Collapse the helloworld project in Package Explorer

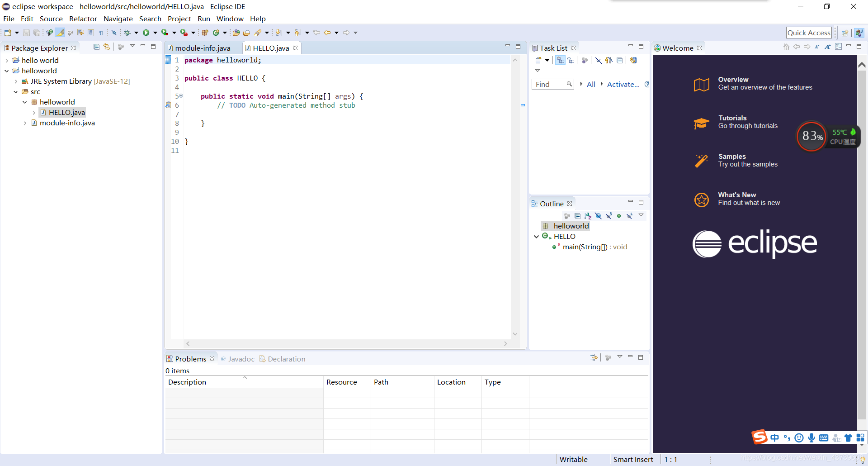pyautogui.click(x=6, y=71)
